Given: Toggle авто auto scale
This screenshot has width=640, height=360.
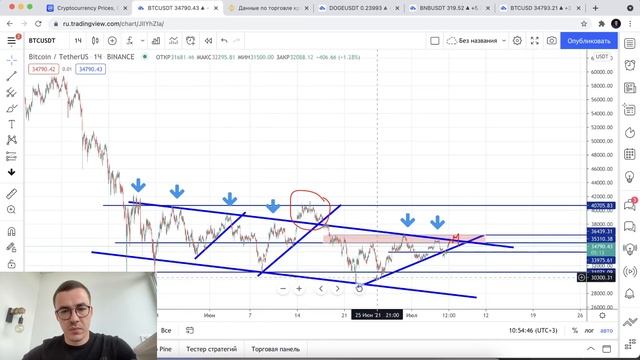Looking at the screenshot, I should pyautogui.click(x=607, y=331).
